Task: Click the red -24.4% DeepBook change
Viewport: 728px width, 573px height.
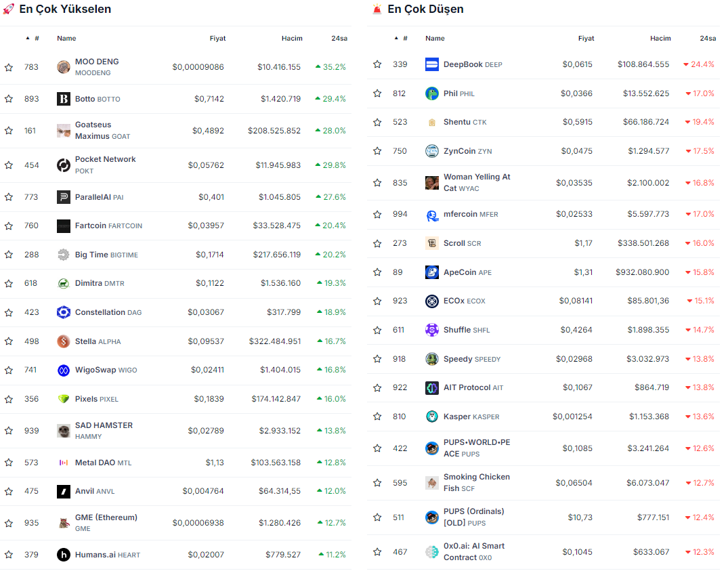Action: tap(699, 64)
